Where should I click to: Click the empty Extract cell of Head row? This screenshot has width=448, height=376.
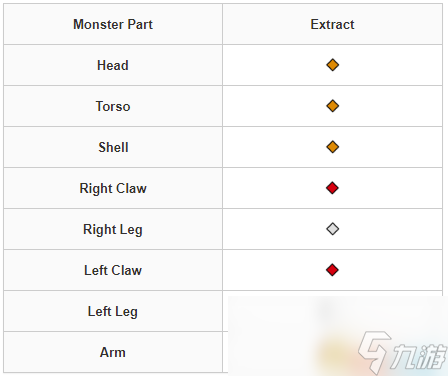(x=332, y=65)
